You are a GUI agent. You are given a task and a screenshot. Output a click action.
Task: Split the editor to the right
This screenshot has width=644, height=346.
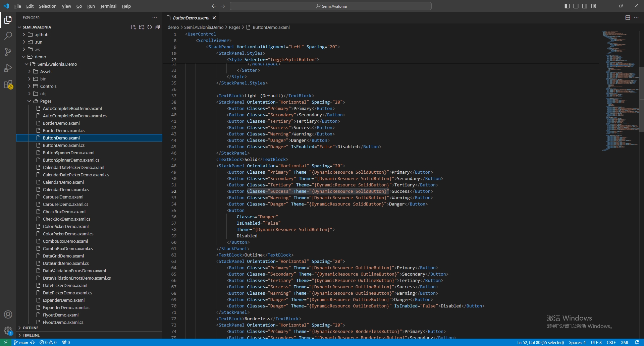(628, 18)
